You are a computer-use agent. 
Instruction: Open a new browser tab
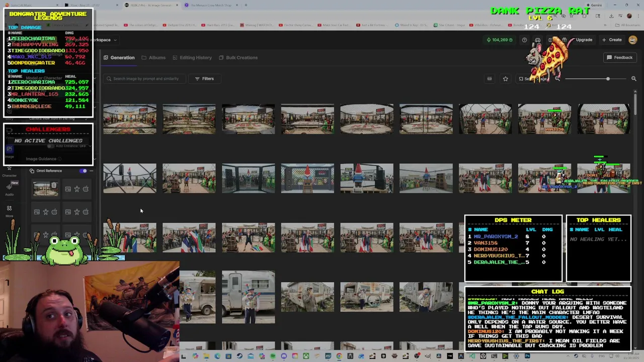[246, 5]
